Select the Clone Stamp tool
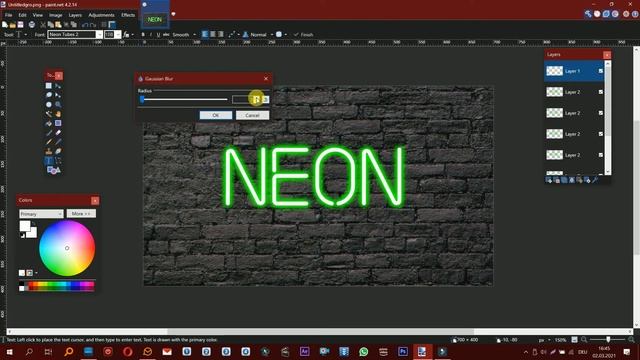 pyautogui.click(x=49, y=151)
